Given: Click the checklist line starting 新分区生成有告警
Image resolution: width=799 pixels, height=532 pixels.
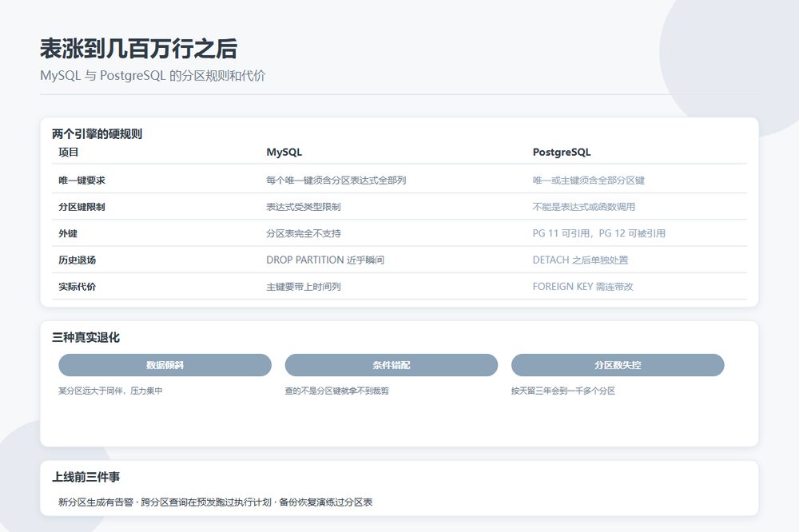Looking at the screenshot, I should (216, 502).
